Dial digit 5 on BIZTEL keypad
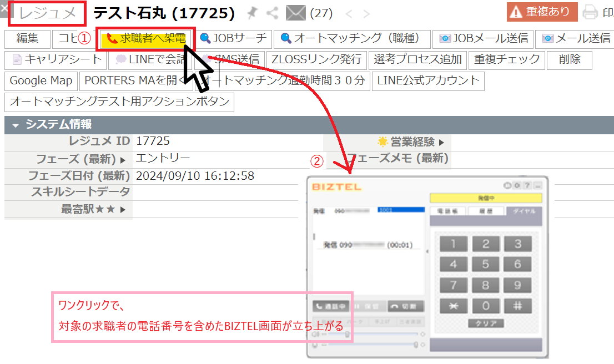 coord(486,264)
